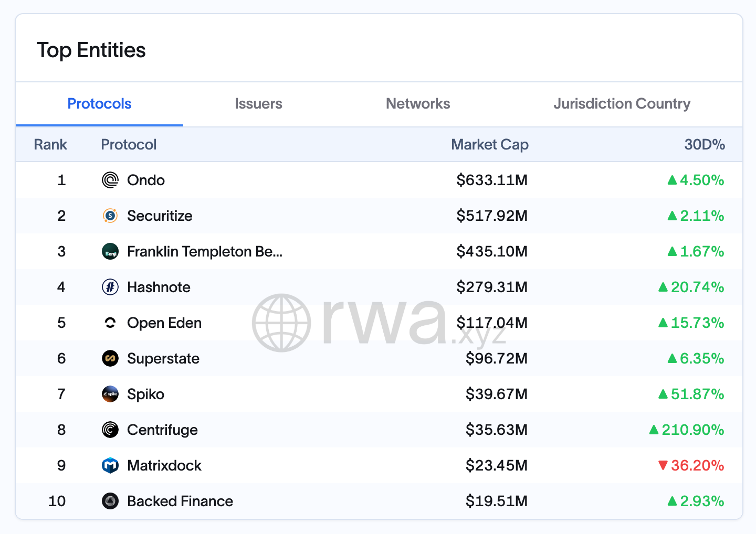This screenshot has width=756, height=534.
Task: Click the Open Eden logo icon
Action: coord(110,323)
